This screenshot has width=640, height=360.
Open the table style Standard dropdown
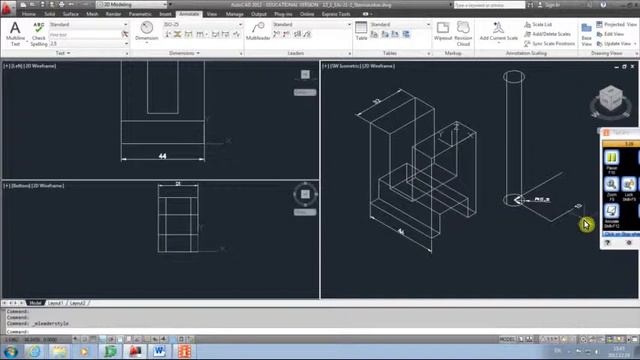[400, 24]
